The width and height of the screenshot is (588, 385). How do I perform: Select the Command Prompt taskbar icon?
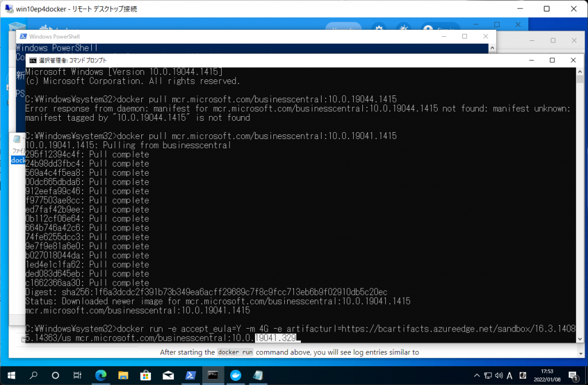coord(213,375)
